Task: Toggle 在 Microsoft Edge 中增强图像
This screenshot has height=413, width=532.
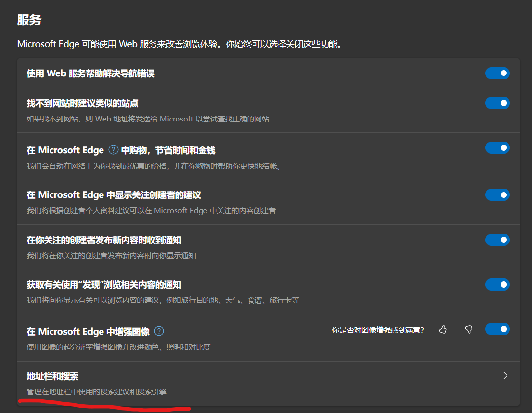Action: tap(498, 329)
